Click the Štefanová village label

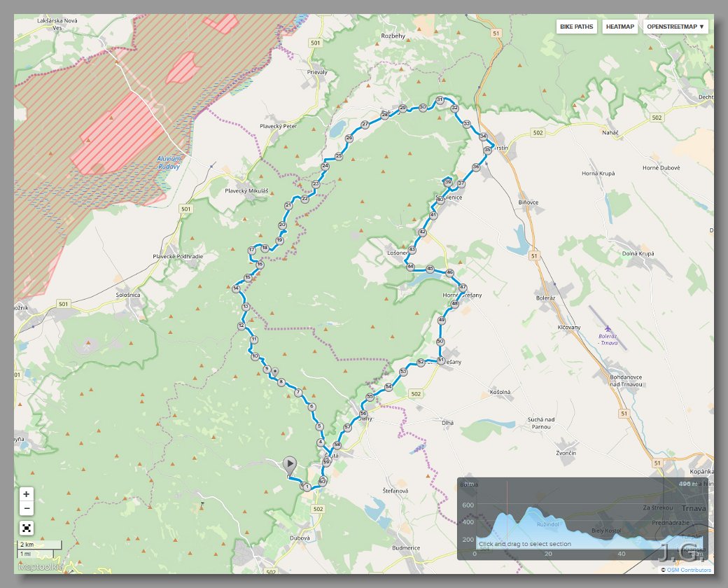[395, 491]
